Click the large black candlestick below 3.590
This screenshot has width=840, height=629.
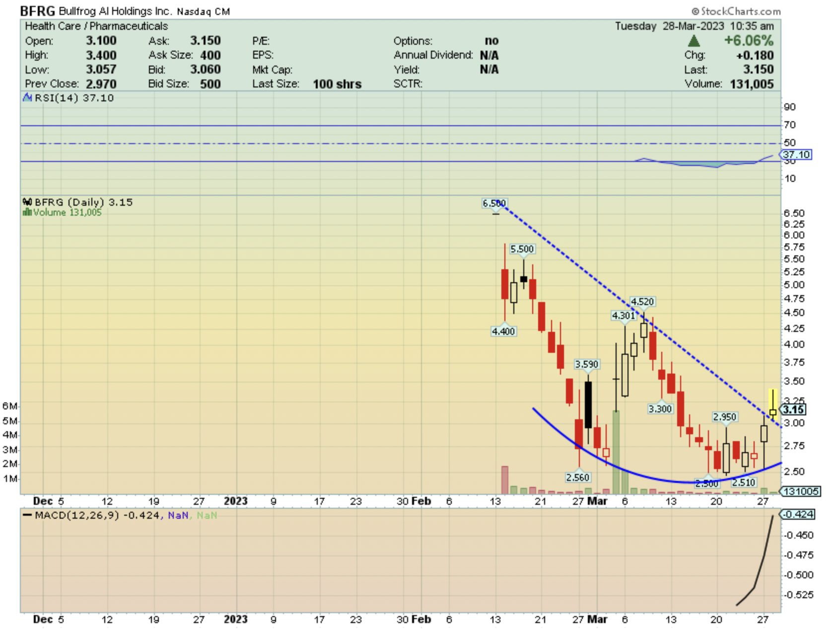coord(588,404)
